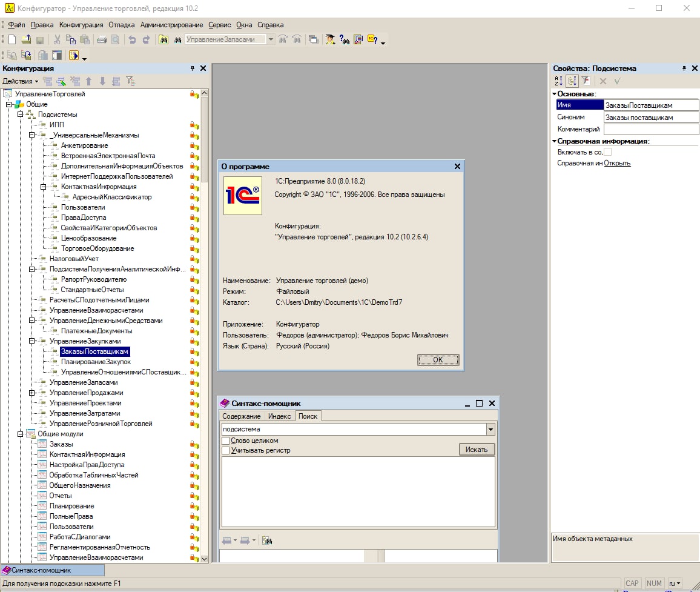
Task: Click the Copy toolbar icon
Action: (70, 39)
